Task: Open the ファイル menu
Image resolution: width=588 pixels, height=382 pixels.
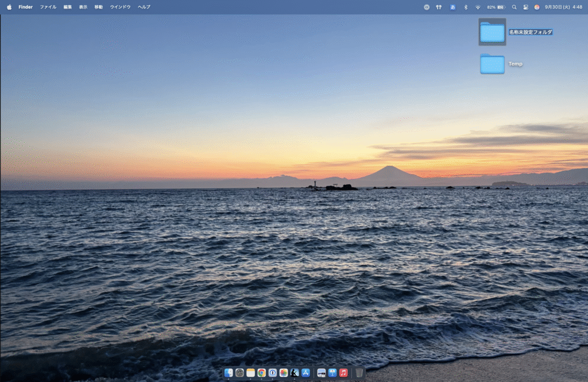Action: [x=48, y=7]
